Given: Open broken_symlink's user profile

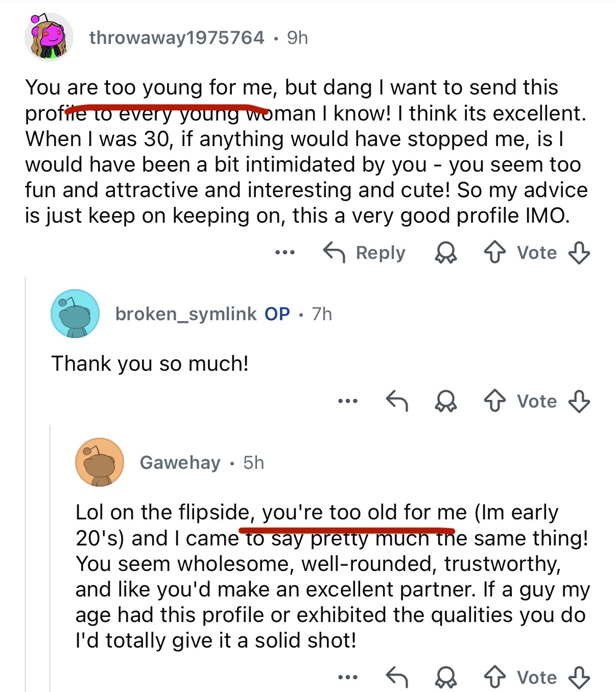Looking at the screenshot, I should pos(186,314).
